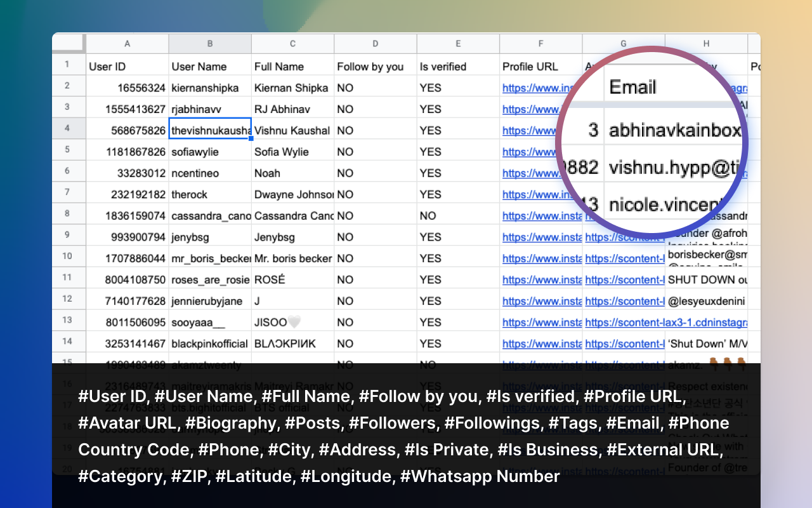
Task: Click the NO verified cell for cassandra_cano
Action: 458,215
